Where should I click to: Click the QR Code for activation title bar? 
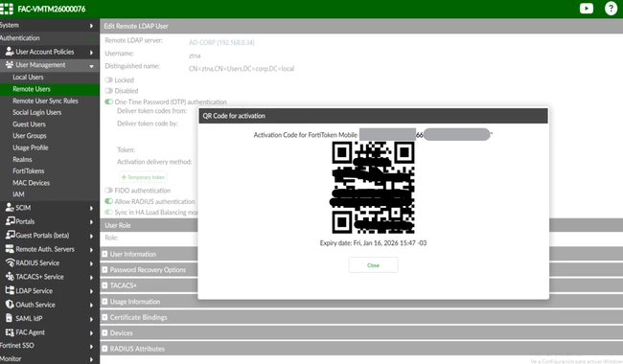pyautogui.click(x=373, y=116)
